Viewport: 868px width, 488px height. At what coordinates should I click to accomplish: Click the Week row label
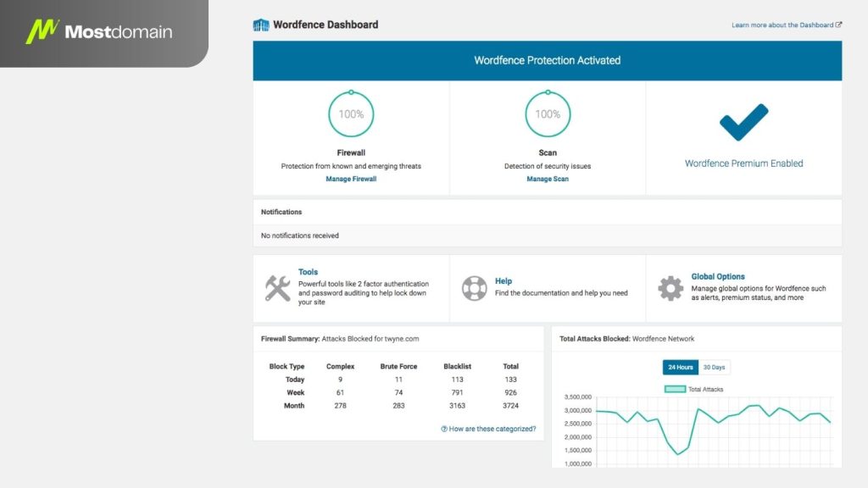(x=296, y=393)
